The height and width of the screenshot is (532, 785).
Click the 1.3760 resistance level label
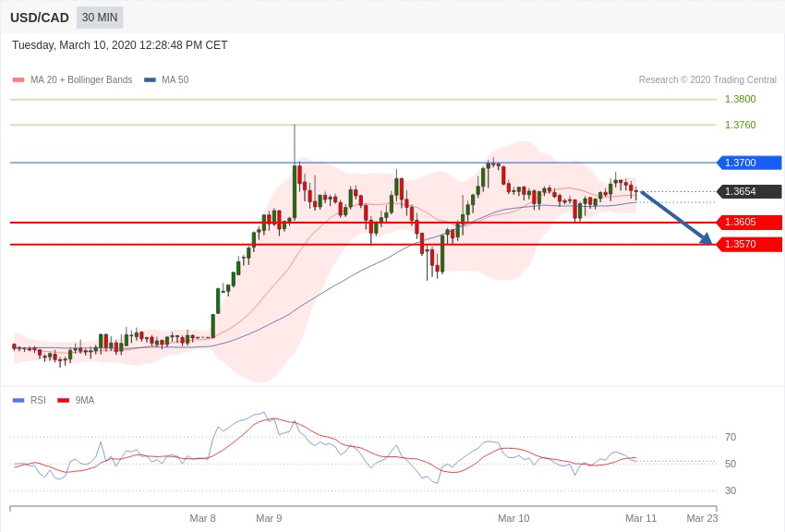tap(740, 125)
